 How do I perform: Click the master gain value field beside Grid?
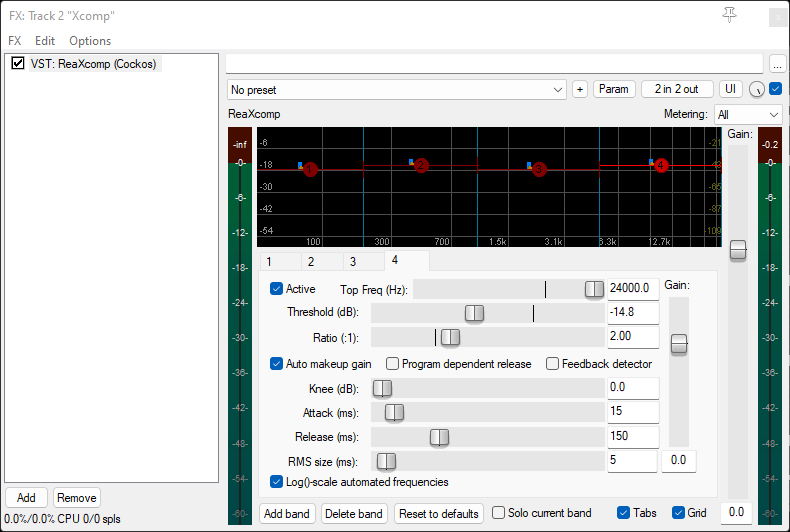pos(736,513)
